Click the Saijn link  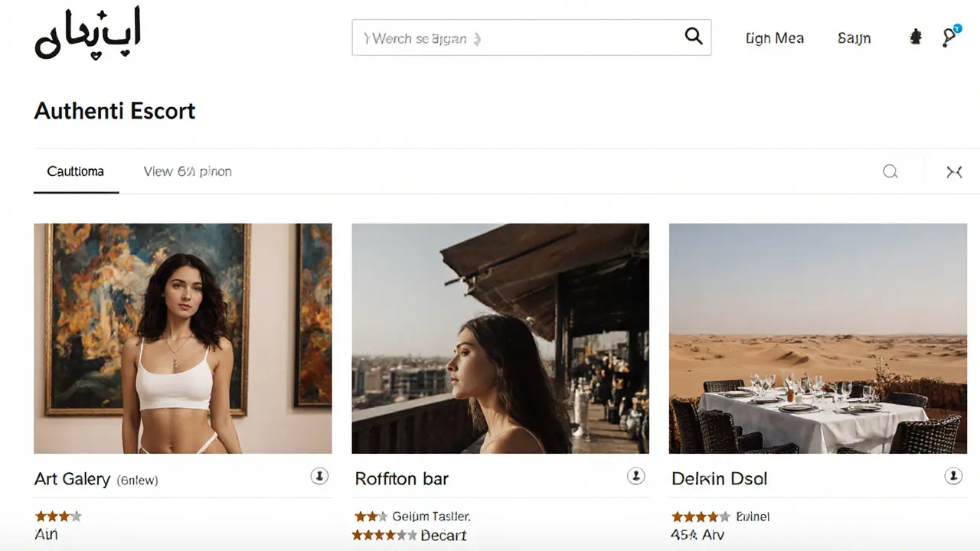click(x=854, y=37)
